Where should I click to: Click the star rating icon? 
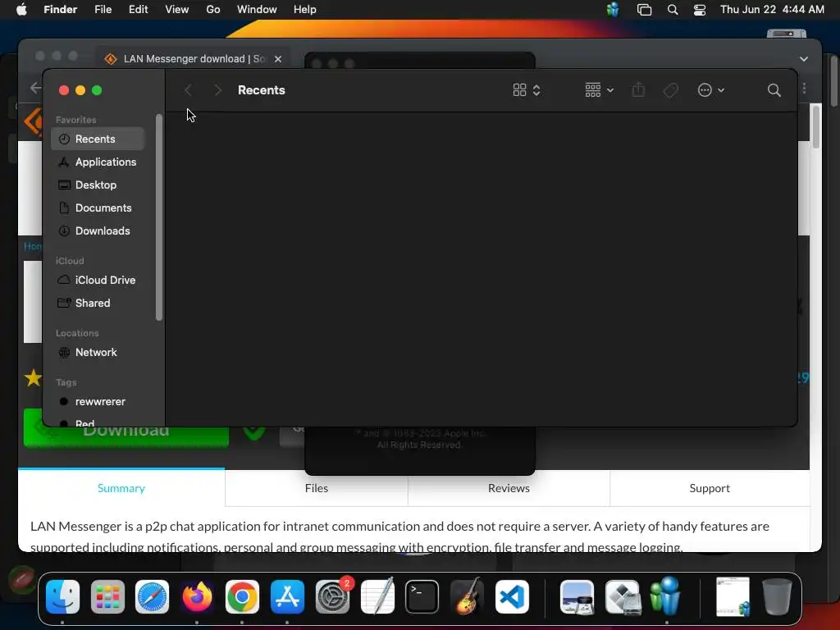point(33,377)
